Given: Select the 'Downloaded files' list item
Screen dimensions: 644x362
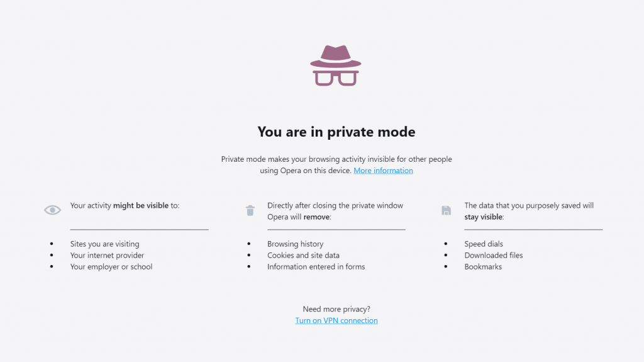Looking at the screenshot, I should pyautogui.click(x=494, y=255).
